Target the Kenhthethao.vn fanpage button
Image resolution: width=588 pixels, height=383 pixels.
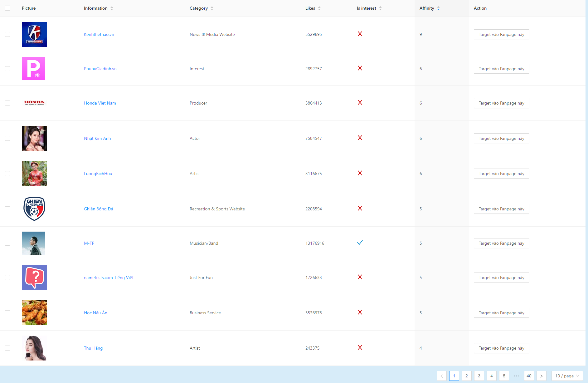pos(502,34)
